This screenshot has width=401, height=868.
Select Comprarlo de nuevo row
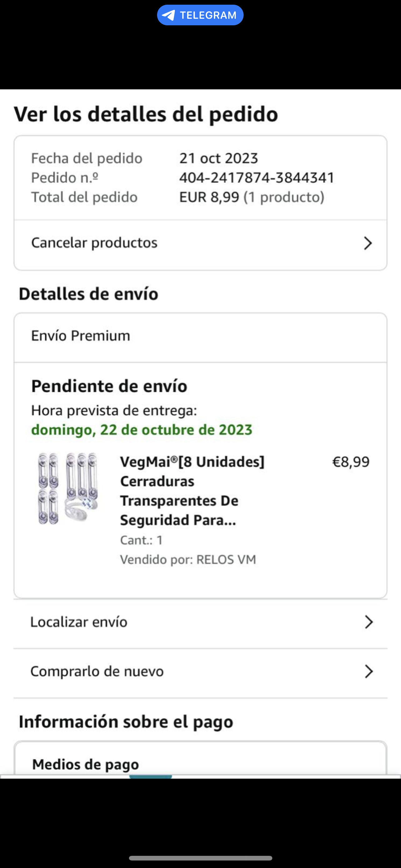97,671
